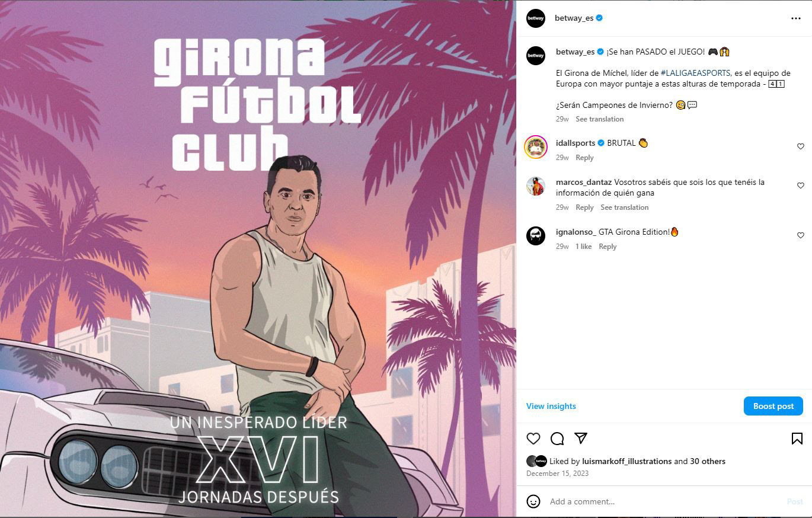Screen dimensions: 812x518
Task: Like idallsports comment with its heart
Action: pyautogui.click(x=800, y=146)
